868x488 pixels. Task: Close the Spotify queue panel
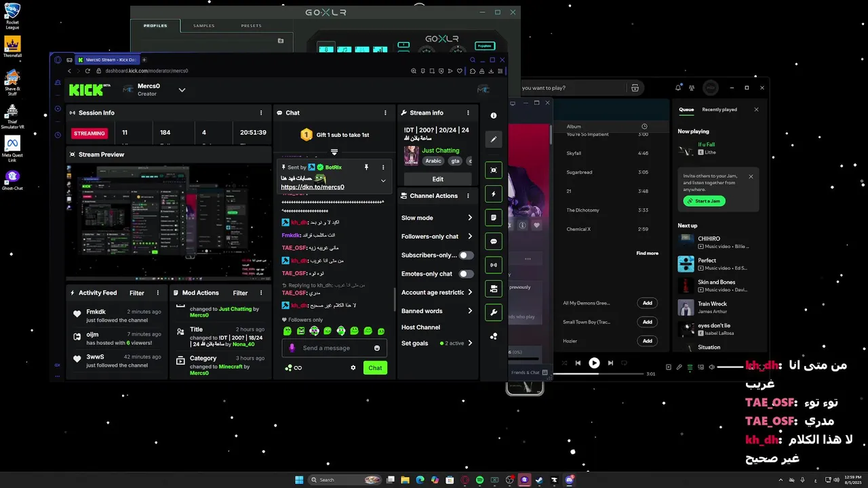(756, 109)
